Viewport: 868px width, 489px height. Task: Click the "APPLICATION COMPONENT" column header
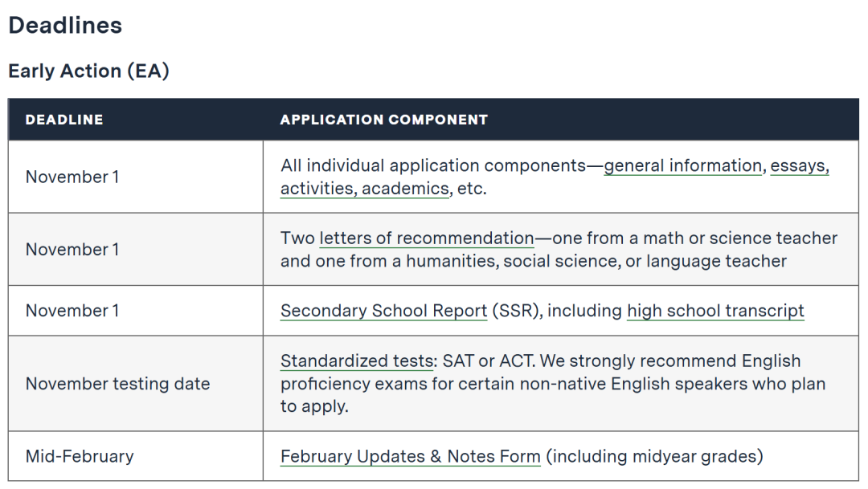pyautogui.click(x=383, y=120)
